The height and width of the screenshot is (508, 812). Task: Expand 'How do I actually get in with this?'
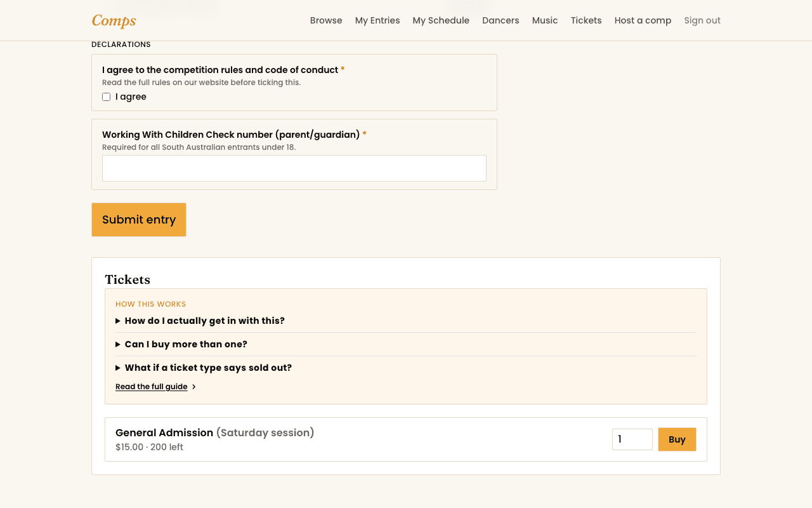point(406,321)
